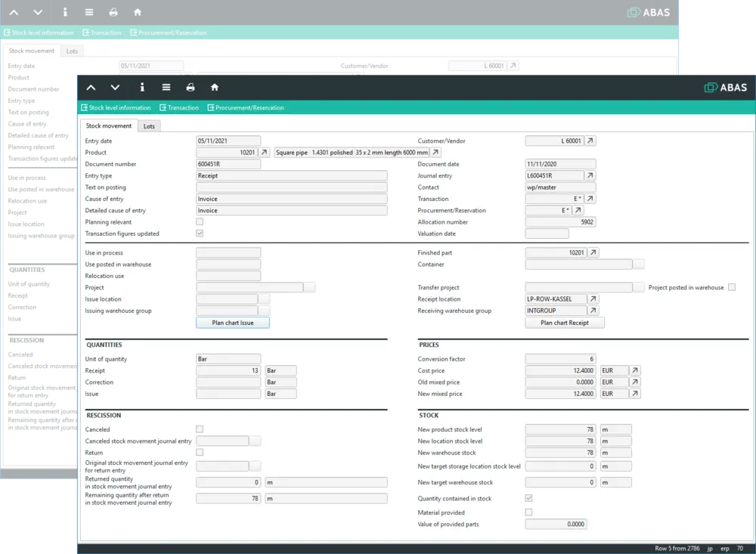
Task: Open Receipt location LP-ROW-KASSEL link arrow
Action: [x=593, y=299]
